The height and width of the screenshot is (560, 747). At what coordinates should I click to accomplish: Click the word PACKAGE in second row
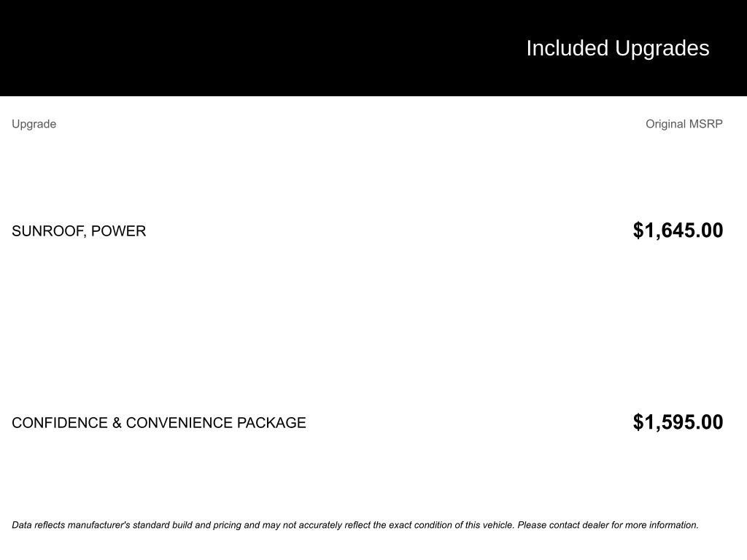271,423
